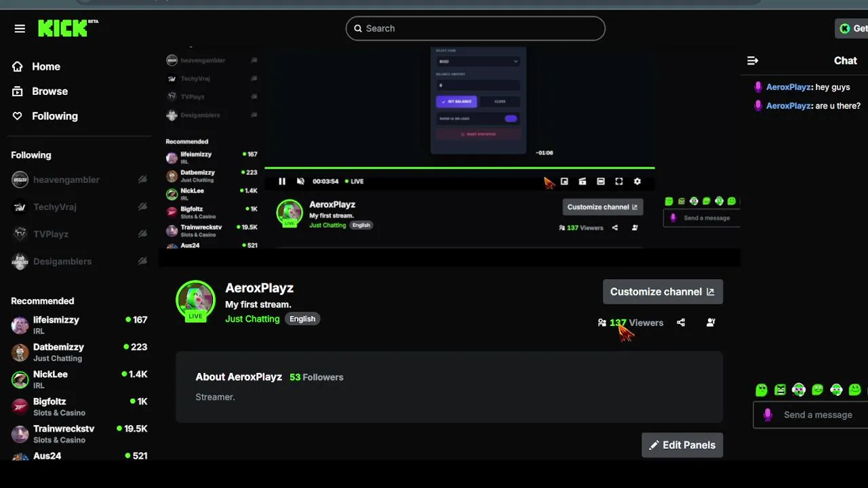
Task: Click the moderator icon beside the large share icon
Action: [x=711, y=323]
